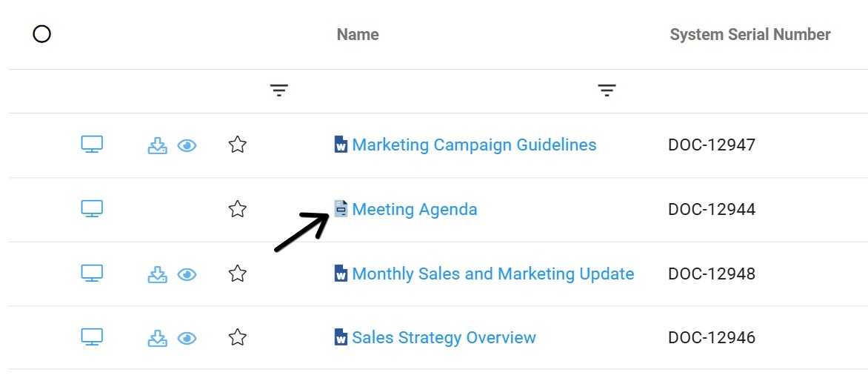Image resolution: width=868 pixels, height=384 pixels.
Task: Download the Monthly Sales and Marketing Update
Action: click(x=157, y=274)
